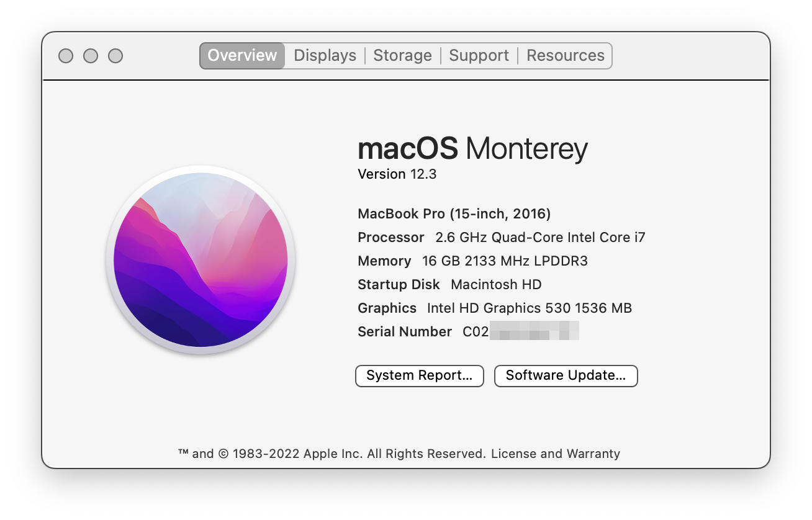812x520 pixels.
Task: Click the Software Update button
Action: click(566, 375)
